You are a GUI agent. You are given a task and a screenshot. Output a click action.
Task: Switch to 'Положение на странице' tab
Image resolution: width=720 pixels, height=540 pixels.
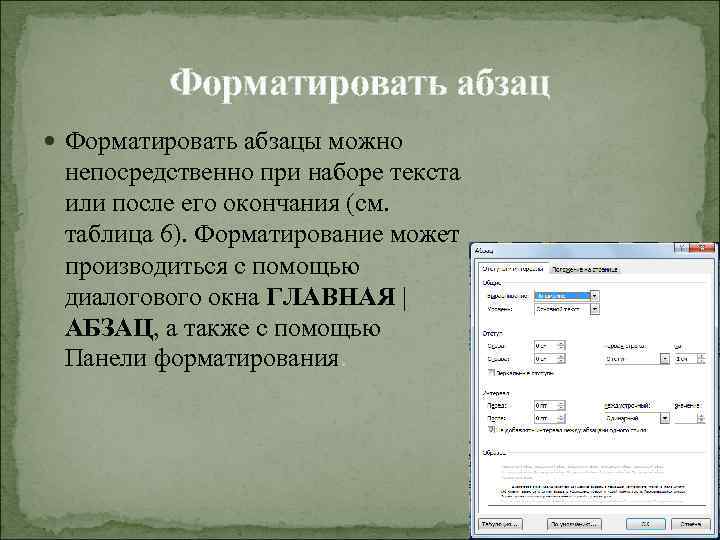pyautogui.click(x=585, y=270)
